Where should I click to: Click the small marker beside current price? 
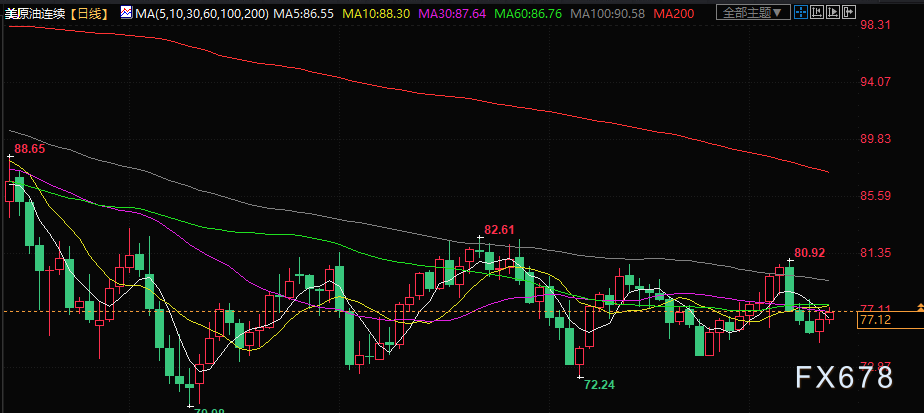tap(920, 307)
